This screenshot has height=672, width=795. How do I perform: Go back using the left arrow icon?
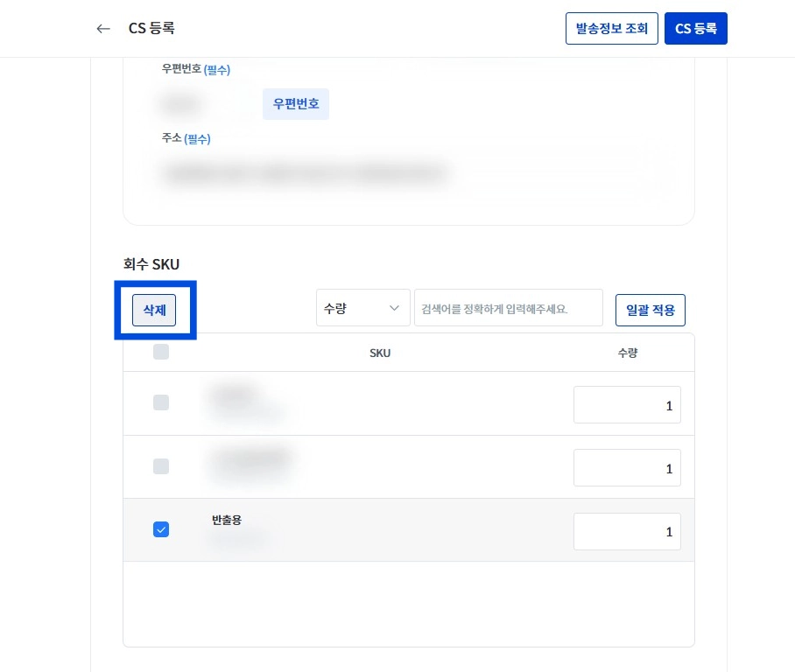click(x=103, y=29)
